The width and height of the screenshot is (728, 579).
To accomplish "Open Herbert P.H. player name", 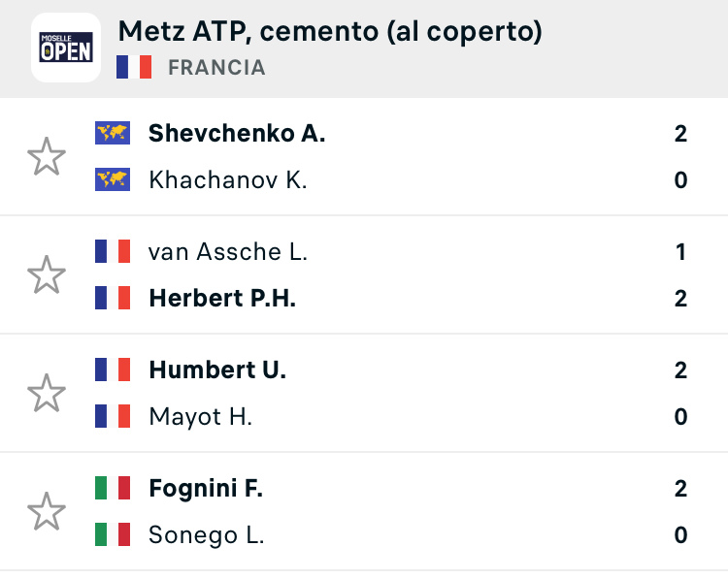I will (222, 298).
